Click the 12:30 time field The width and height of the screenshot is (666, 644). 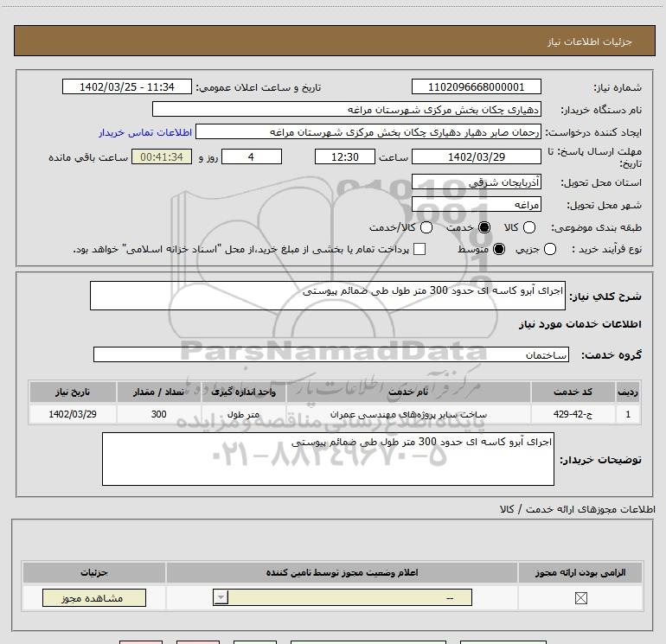[x=345, y=156]
